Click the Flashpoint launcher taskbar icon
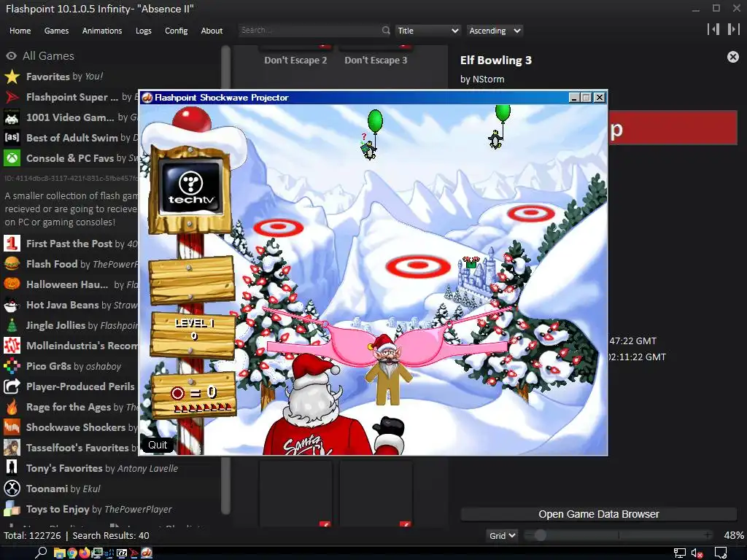This screenshot has height=560, width=747. coord(134,553)
